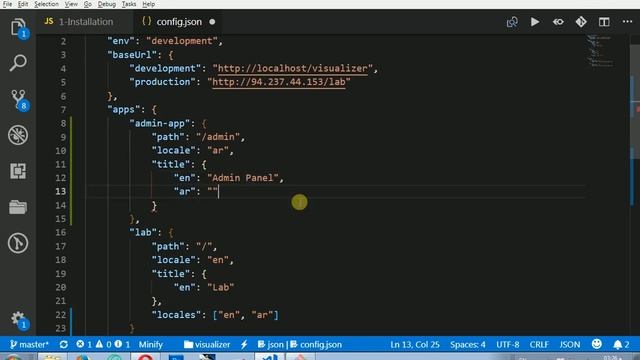640x360 pixels.
Task: Click the "baseUrl" key text
Action: [132, 55]
